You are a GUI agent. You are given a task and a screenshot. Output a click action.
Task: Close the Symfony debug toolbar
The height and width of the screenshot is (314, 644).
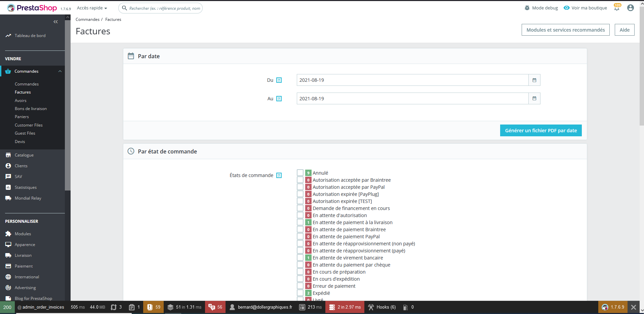(x=634, y=307)
